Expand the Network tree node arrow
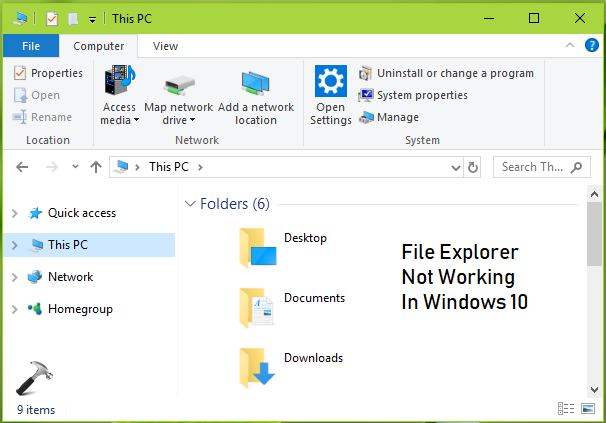Image resolution: width=606 pixels, height=423 pixels. coord(15,277)
